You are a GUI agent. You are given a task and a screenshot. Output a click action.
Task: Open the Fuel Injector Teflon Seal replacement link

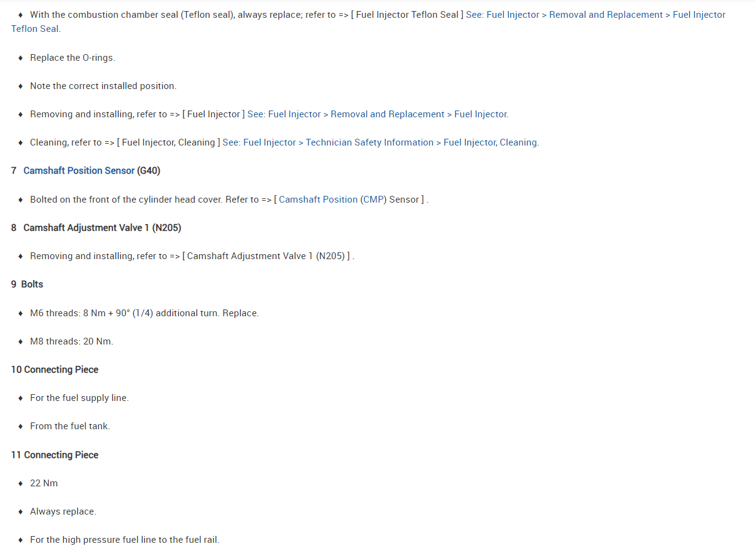(595, 15)
